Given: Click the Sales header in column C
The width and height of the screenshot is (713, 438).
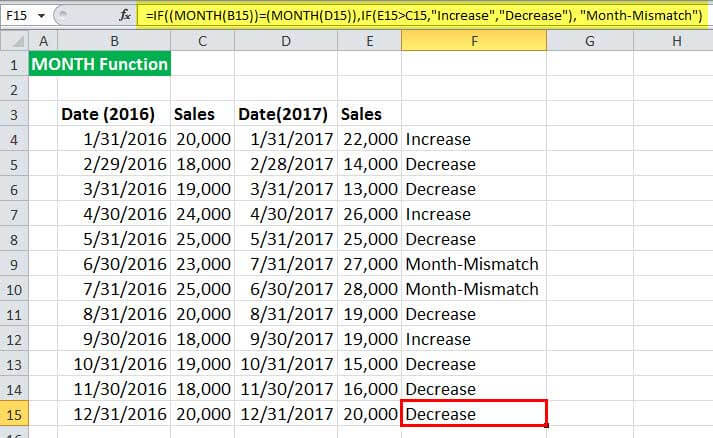Looking at the screenshot, I should click(202, 114).
